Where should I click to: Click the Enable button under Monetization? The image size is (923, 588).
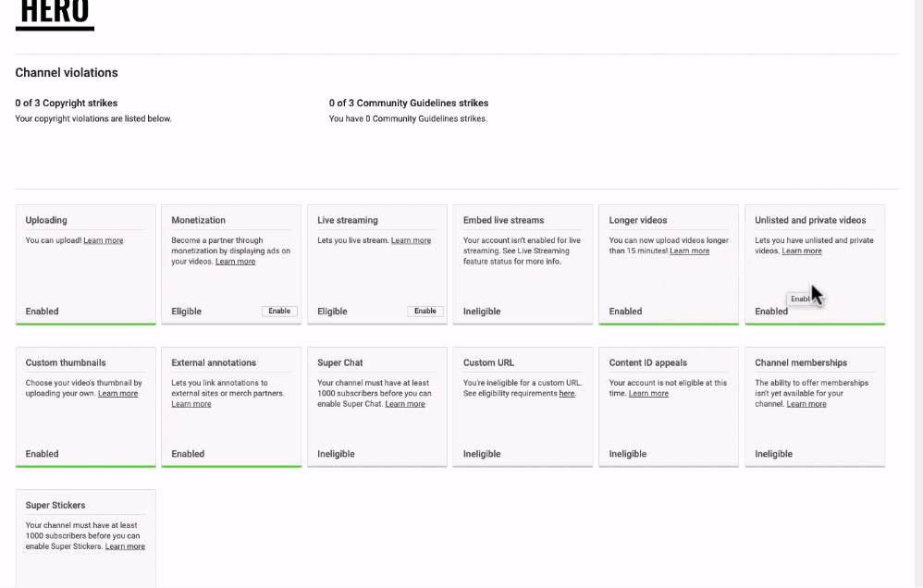point(279,311)
